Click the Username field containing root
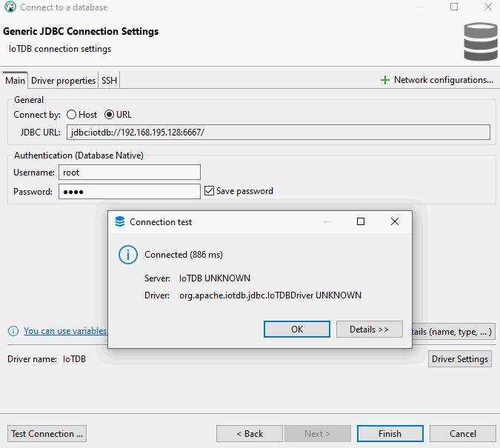 click(130, 173)
